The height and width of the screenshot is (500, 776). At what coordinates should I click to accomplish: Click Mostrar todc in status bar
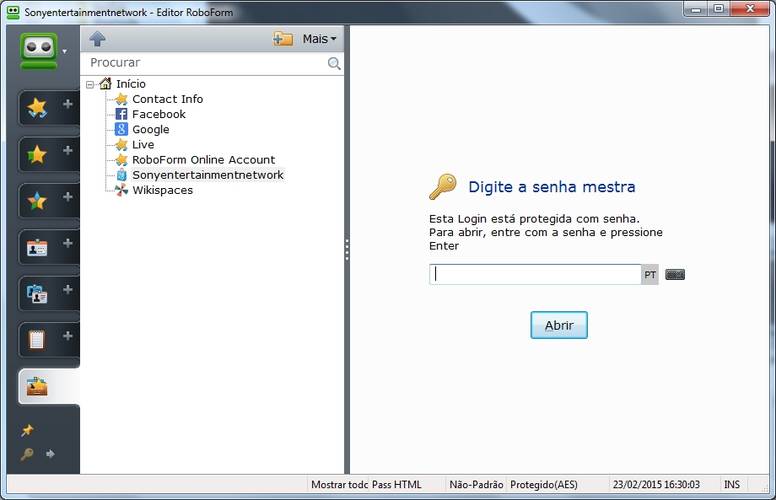coord(339,485)
